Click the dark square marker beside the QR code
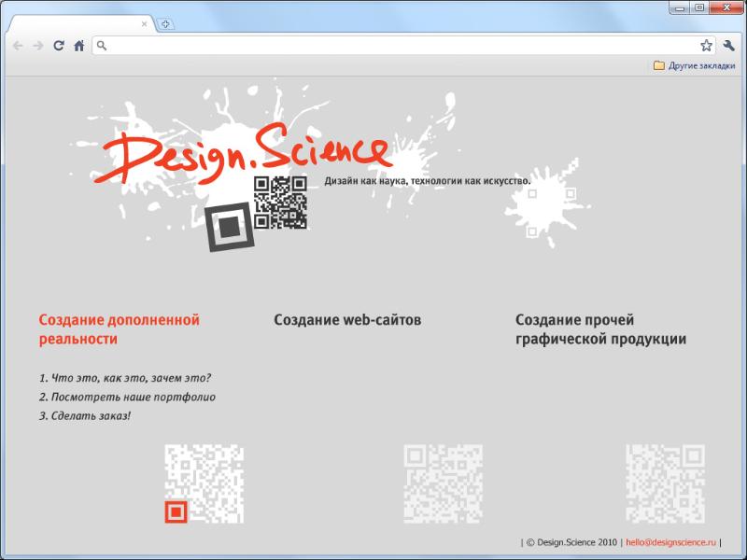The width and height of the screenshot is (747, 560). (230, 227)
